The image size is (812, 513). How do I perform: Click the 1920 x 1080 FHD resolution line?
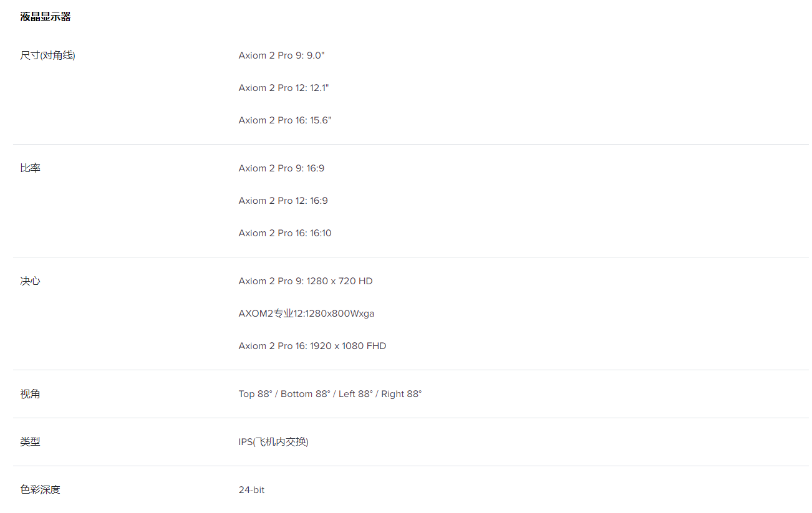[x=312, y=346]
